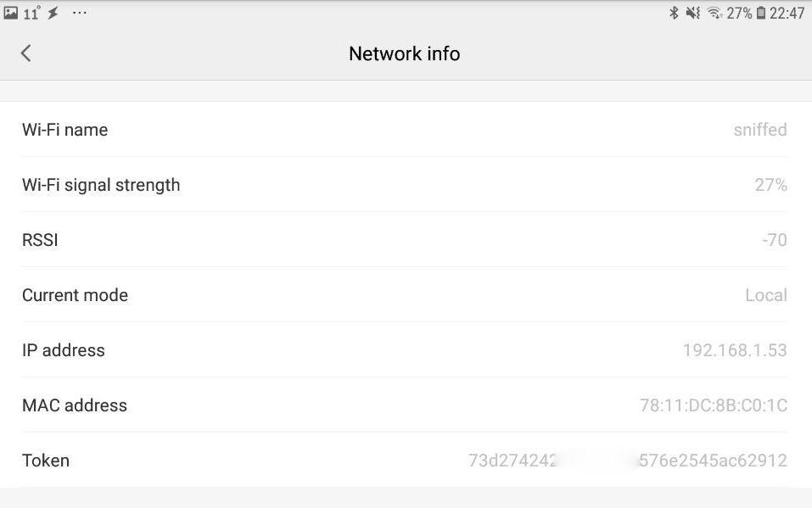Image resolution: width=812 pixels, height=508 pixels.
Task: Tap the three-dots overflow in status bar
Action: 80,13
